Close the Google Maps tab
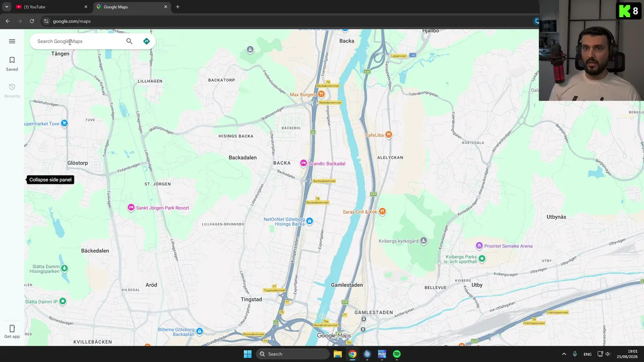The image size is (644, 362). click(166, 7)
